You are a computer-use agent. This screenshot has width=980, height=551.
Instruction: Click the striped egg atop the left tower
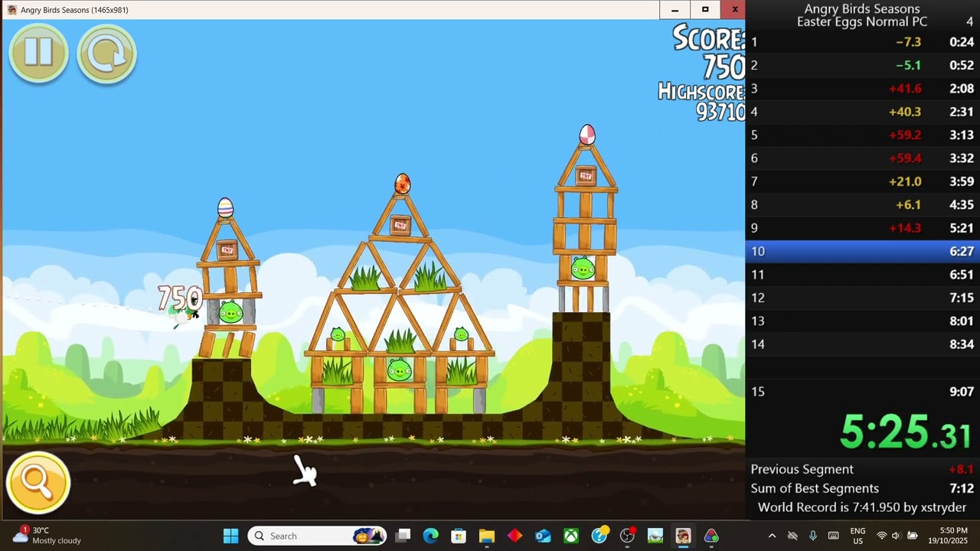[225, 207]
